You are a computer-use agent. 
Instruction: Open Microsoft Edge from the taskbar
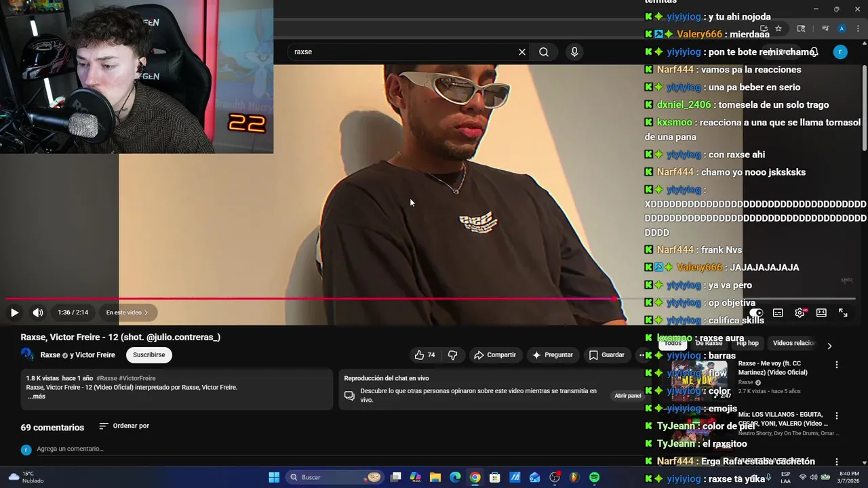455,477
